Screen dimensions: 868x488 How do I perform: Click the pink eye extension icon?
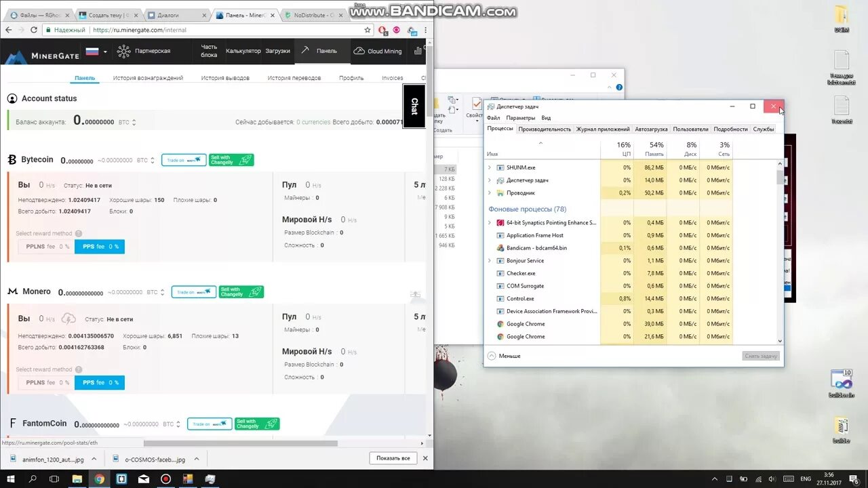click(x=397, y=30)
